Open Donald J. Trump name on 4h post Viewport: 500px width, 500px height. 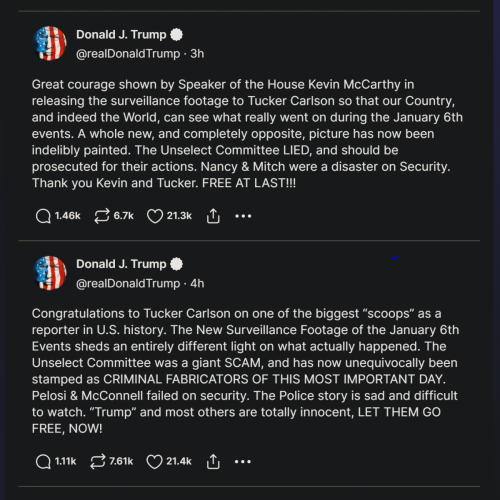point(121,264)
